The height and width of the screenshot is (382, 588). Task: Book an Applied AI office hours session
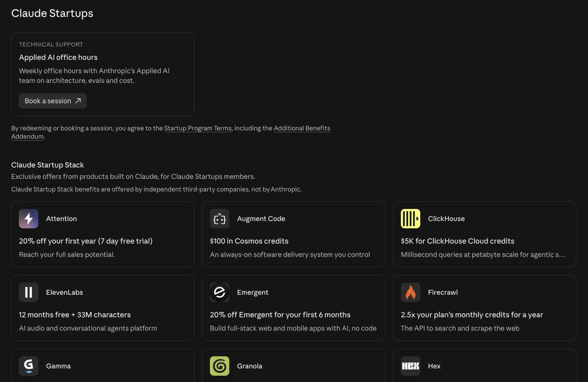point(53,101)
